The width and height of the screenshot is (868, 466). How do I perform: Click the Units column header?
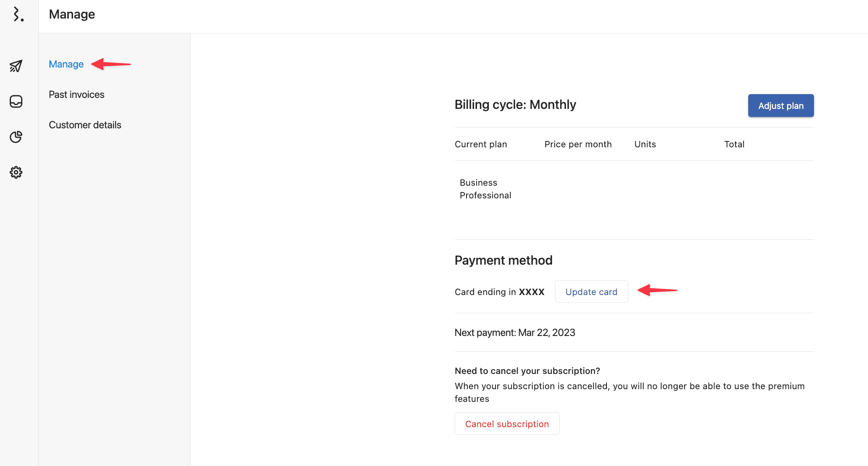[645, 144]
